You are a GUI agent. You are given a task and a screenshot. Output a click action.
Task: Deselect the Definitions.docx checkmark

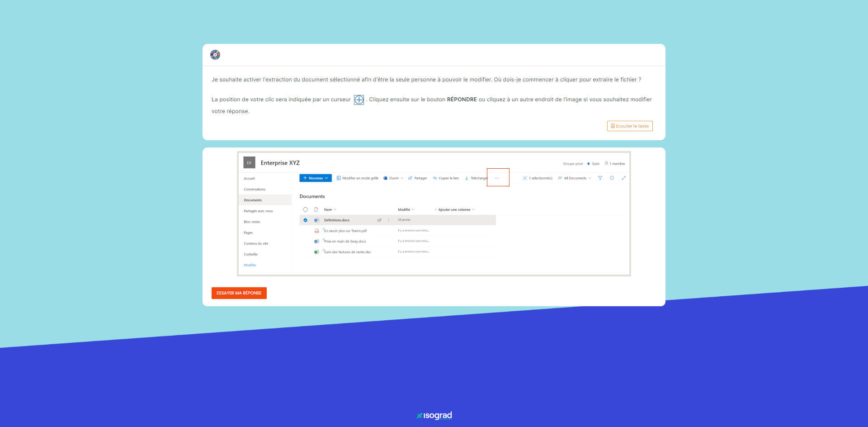(305, 220)
